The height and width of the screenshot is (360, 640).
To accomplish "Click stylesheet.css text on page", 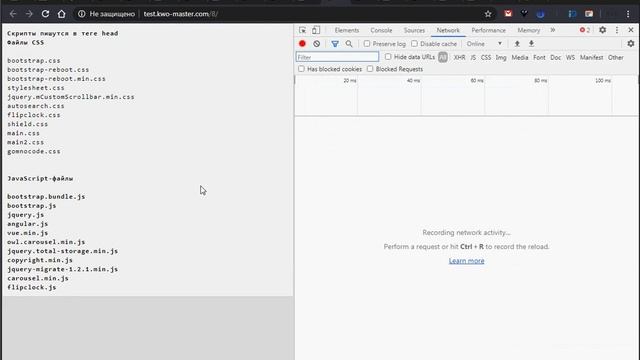I will click(x=36, y=88).
